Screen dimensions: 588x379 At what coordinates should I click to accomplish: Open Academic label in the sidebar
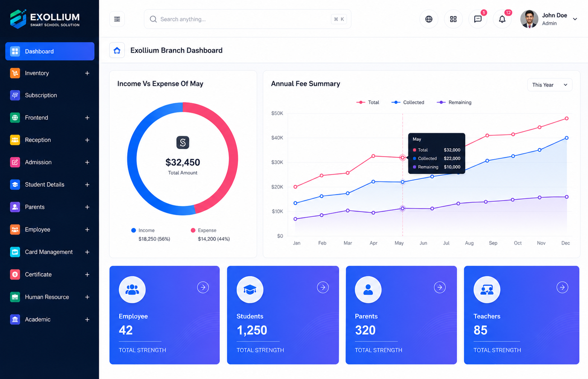[x=38, y=320]
